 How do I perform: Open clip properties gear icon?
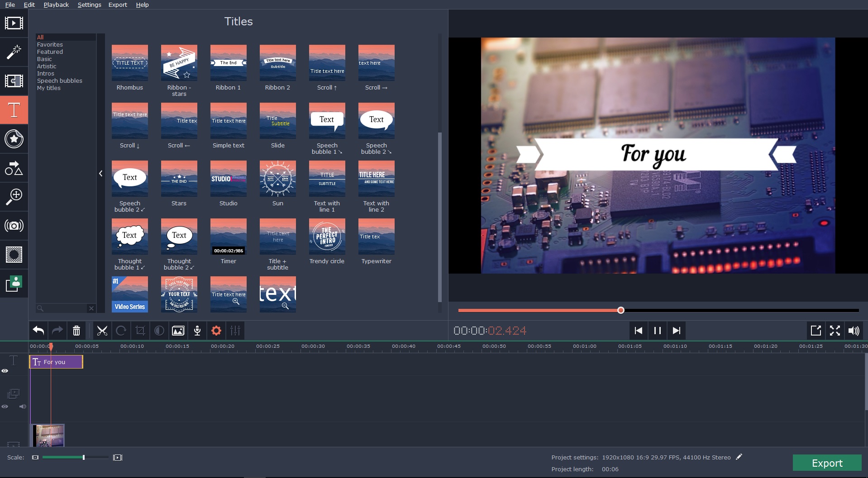(x=216, y=331)
